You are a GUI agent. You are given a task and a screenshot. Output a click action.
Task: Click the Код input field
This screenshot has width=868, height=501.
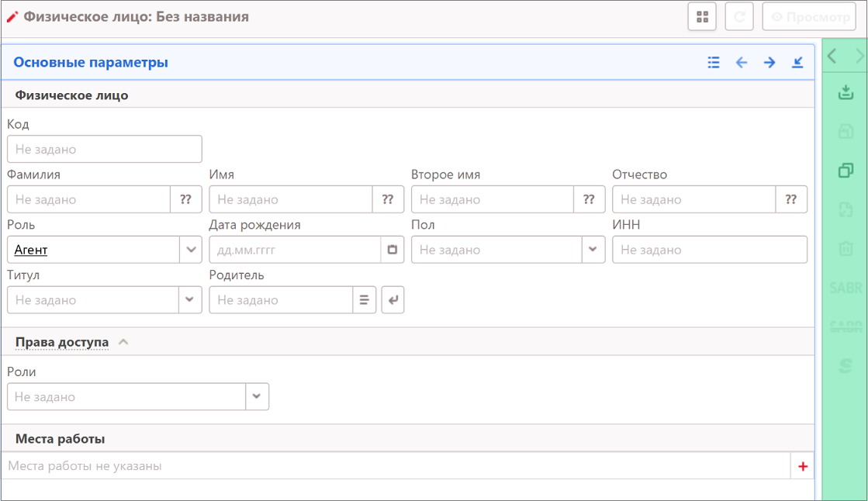(105, 149)
